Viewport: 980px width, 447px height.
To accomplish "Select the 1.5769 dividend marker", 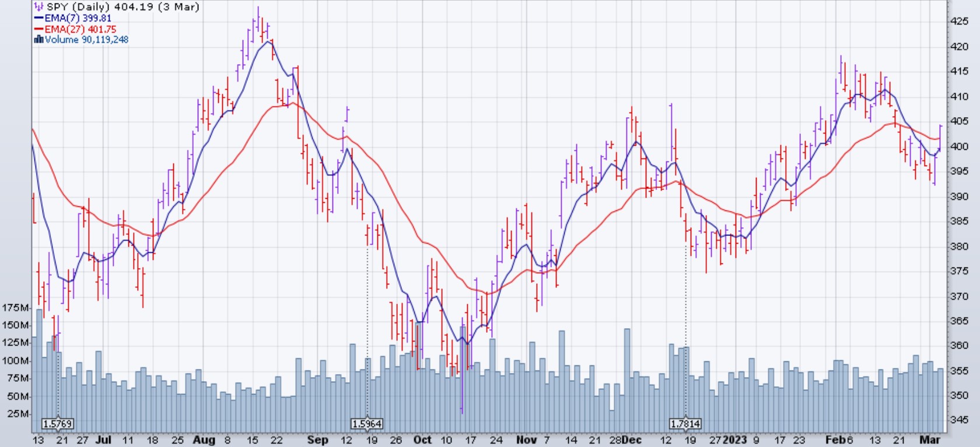I will point(58,424).
